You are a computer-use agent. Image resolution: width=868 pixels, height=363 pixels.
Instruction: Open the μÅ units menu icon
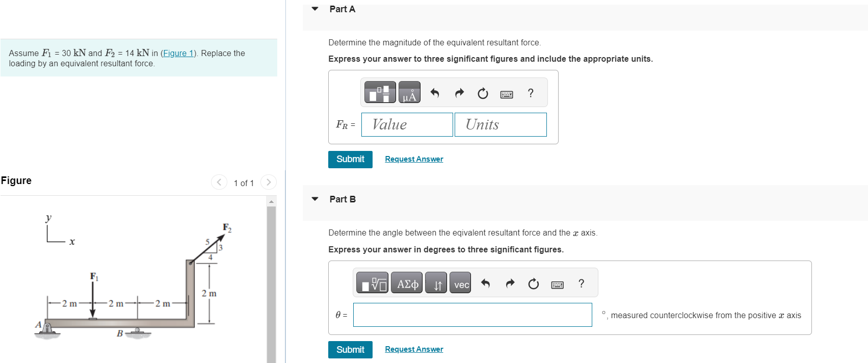click(409, 93)
